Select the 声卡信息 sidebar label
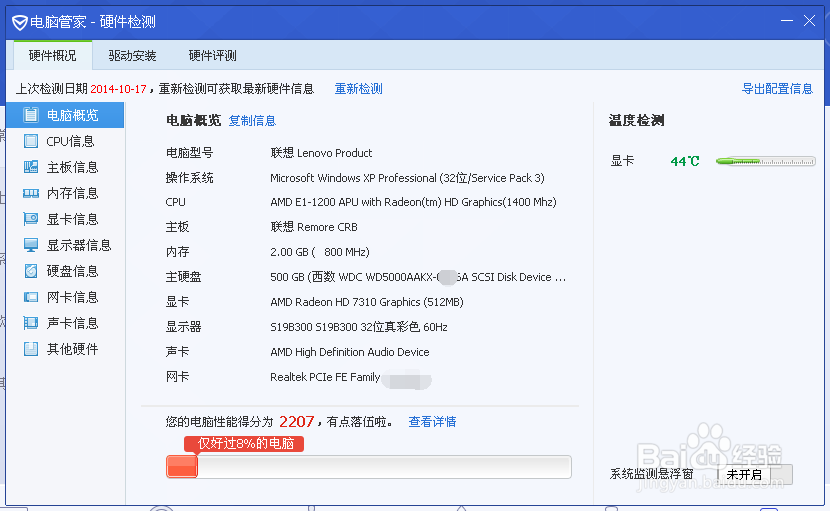830x511 pixels. click(73, 323)
